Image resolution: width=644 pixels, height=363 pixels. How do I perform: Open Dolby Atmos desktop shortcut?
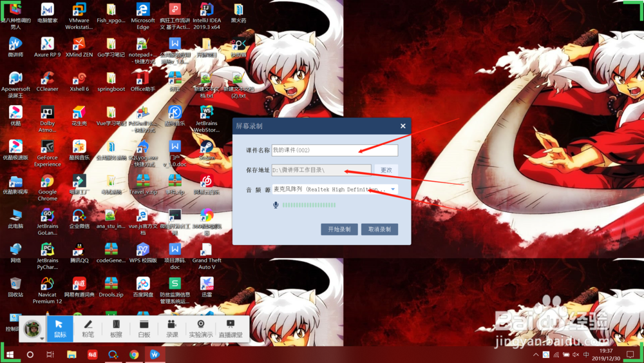[47, 119]
